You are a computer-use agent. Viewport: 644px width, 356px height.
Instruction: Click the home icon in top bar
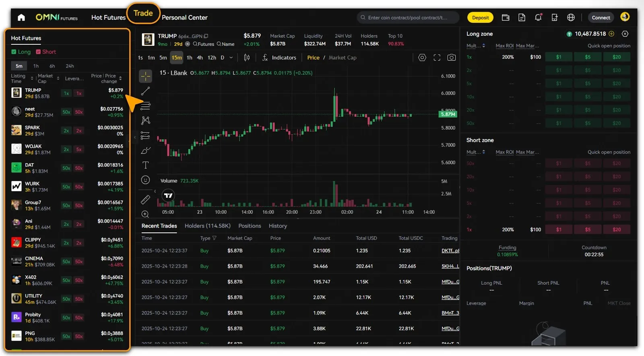21,17
